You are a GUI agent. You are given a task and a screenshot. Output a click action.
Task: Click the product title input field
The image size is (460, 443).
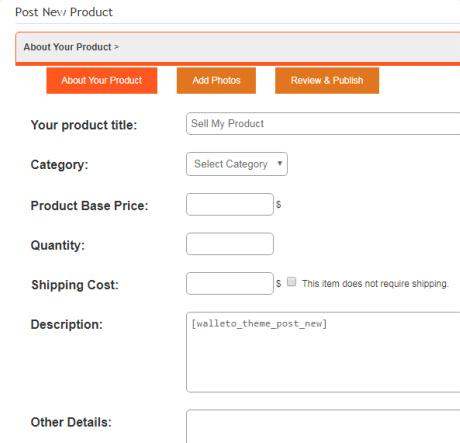pos(323,124)
